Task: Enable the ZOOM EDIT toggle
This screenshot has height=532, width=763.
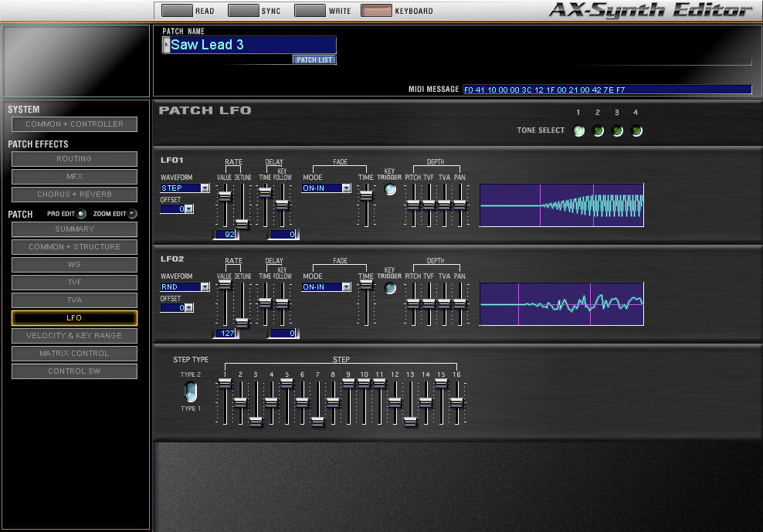Action: tap(132, 214)
